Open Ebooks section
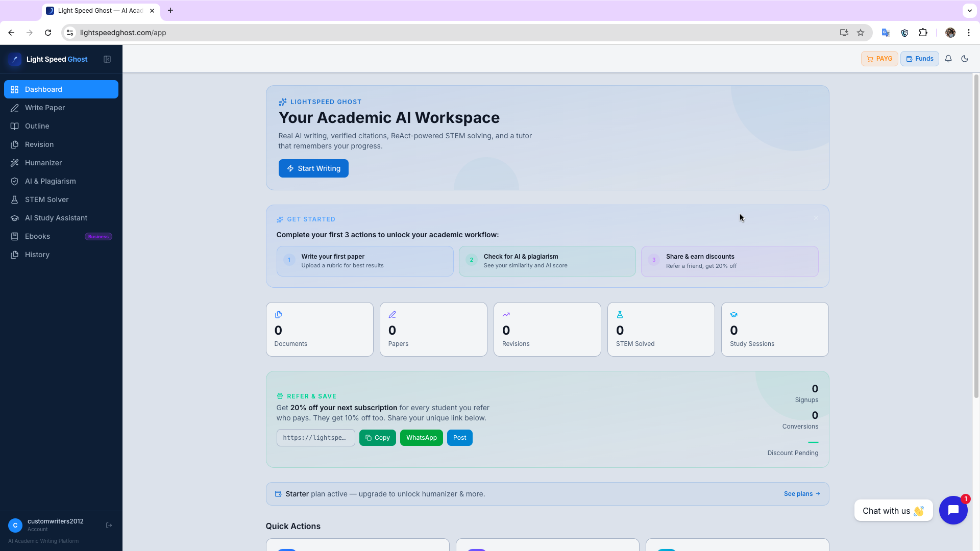Viewport: 980px width, 551px height. tap(61, 236)
